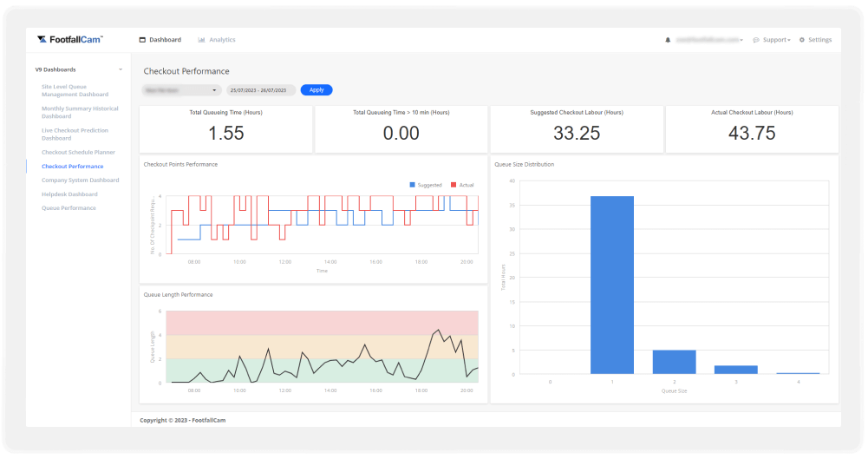Click the date range input field
Viewport: 868px width, 459px height.
pyautogui.click(x=261, y=90)
